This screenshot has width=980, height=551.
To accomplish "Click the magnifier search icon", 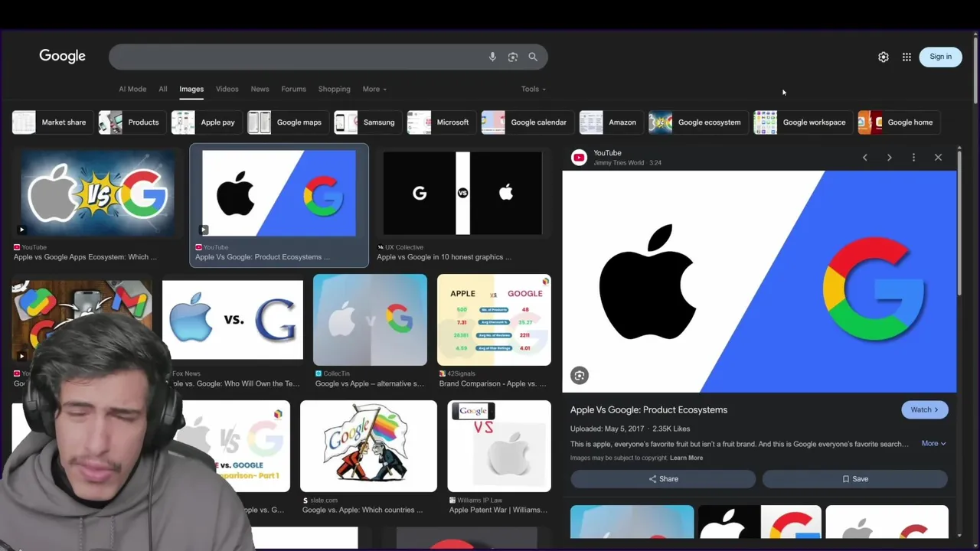I will point(533,57).
